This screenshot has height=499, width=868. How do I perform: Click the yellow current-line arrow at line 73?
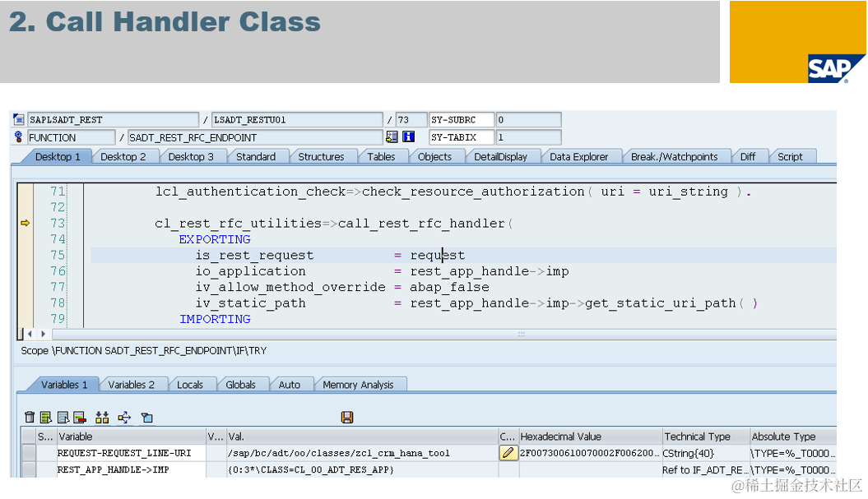coord(25,223)
